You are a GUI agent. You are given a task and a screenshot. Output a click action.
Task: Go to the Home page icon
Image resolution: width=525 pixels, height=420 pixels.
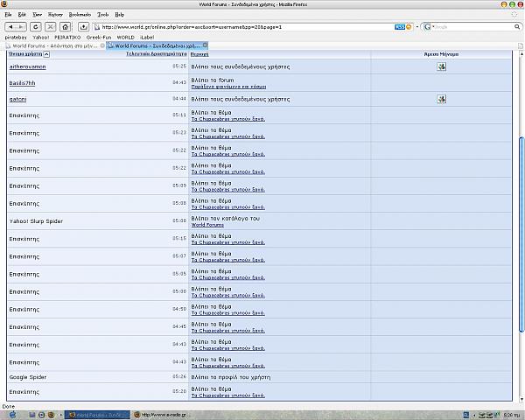65,26
